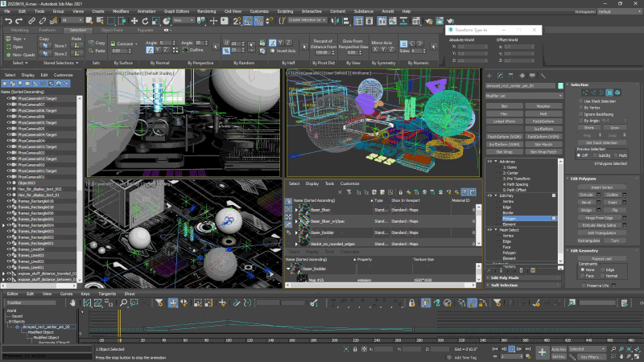The width and height of the screenshot is (644, 362).
Task: Collapse the Edit Poly modifier tree
Action: pos(496,195)
